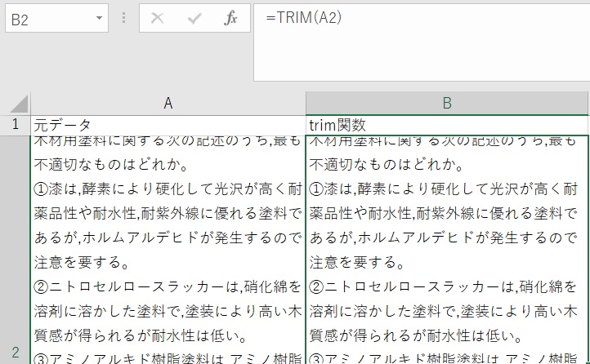Select column A header
Screen dimensions: 590x364
point(168,103)
